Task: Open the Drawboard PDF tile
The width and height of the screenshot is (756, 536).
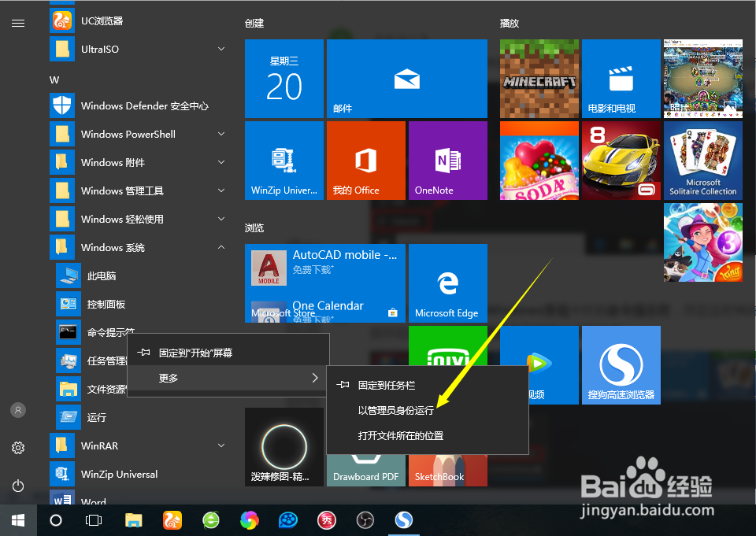Action: [366, 471]
